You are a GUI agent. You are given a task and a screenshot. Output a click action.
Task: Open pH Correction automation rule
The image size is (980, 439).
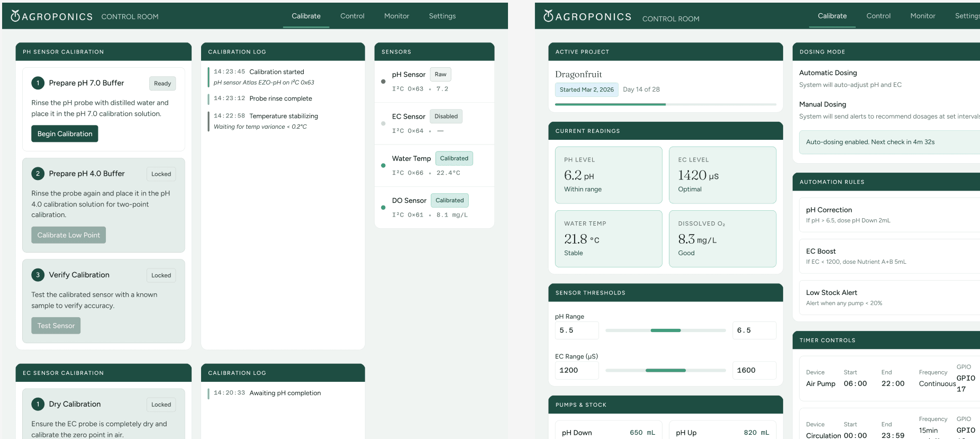[x=890, y=214]
